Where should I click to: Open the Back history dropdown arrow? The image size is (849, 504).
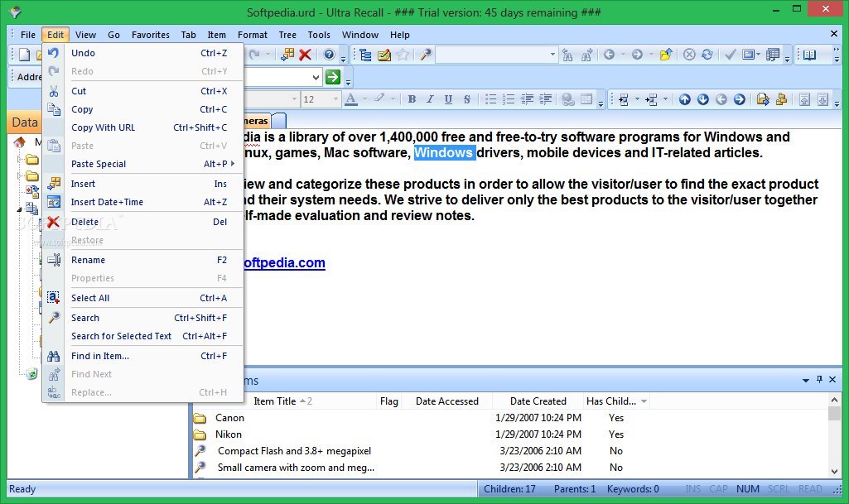623,55
